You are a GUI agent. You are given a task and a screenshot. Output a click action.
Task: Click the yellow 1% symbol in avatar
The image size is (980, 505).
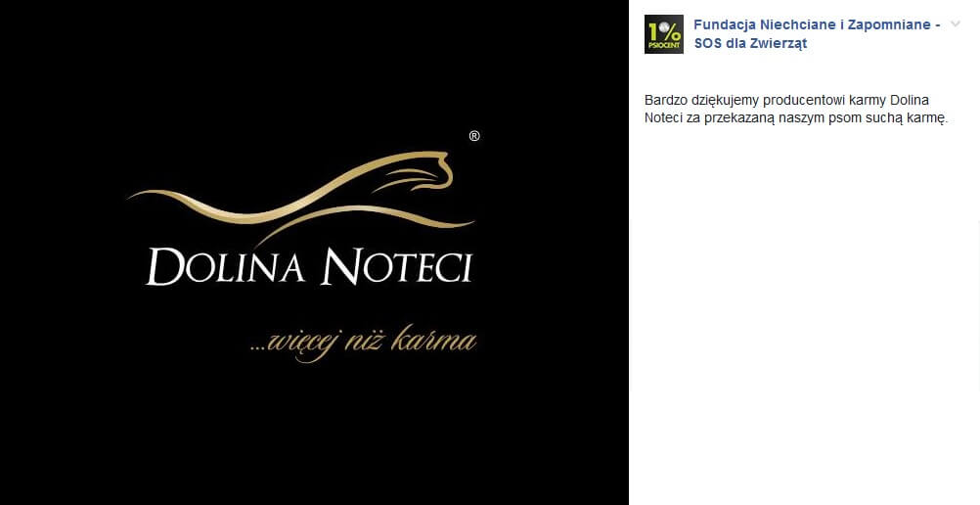point(664,30)
